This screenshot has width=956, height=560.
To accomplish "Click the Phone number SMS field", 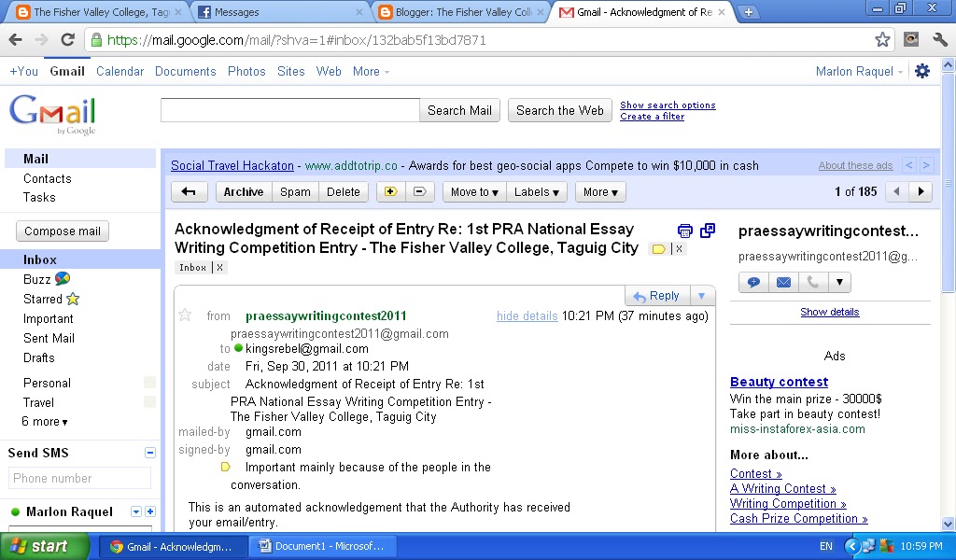I will (80, 479).
